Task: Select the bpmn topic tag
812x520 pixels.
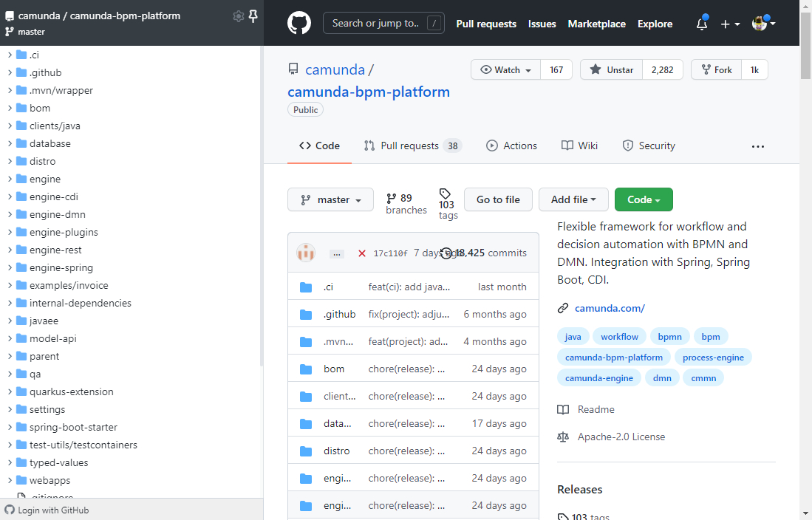Action: click(x=669, y=337)
